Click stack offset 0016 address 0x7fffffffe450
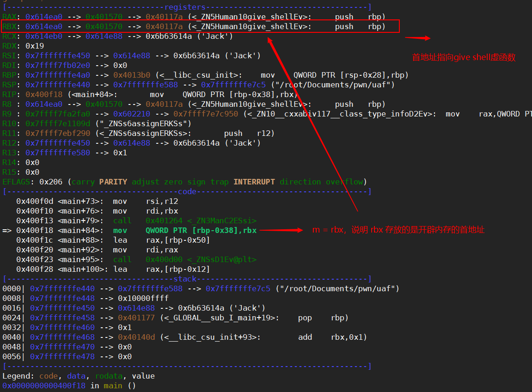 62,308
